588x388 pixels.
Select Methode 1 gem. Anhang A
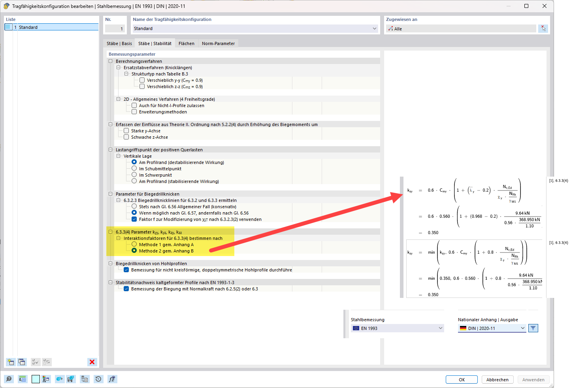click(x=134, y=245)
